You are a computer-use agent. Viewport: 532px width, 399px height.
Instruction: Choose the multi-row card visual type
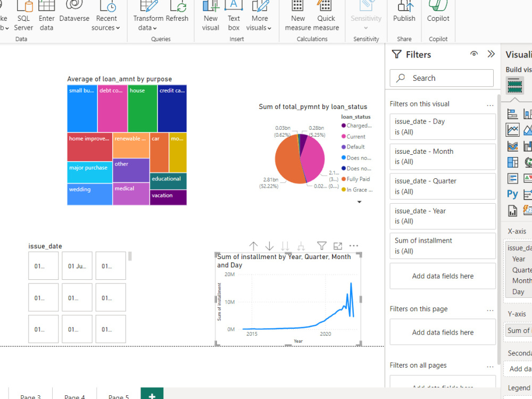[512, 178]
